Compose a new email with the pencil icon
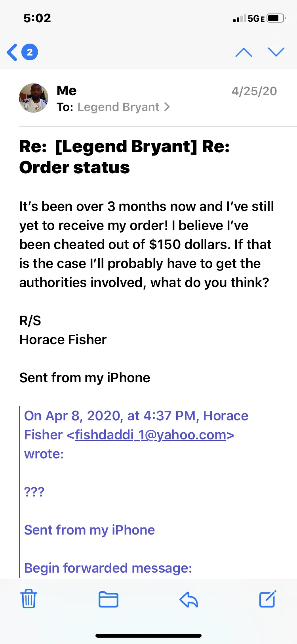Screen dimensions: 297x644 point(268,599)
